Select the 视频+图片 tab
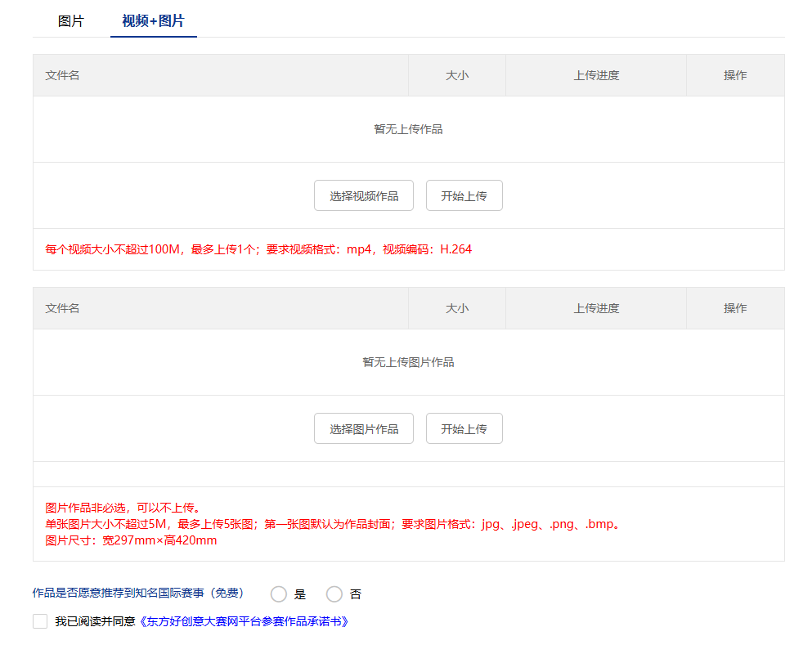The image size is (812, 645). click(153, 21)
